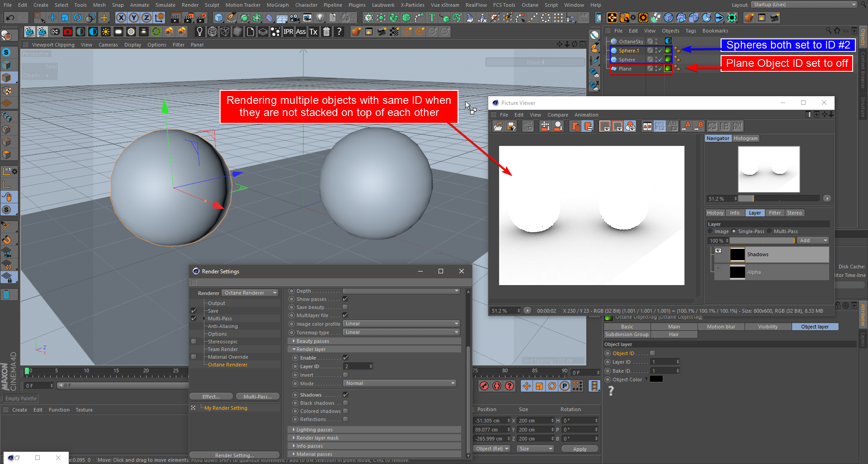Switch to the Filter tab in Picture Viewer

(x=775, y=213)
